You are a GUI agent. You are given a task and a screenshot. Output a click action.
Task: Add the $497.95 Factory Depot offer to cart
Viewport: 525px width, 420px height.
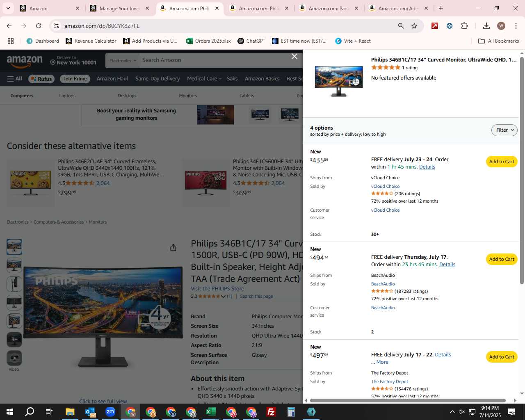[502, 357]
